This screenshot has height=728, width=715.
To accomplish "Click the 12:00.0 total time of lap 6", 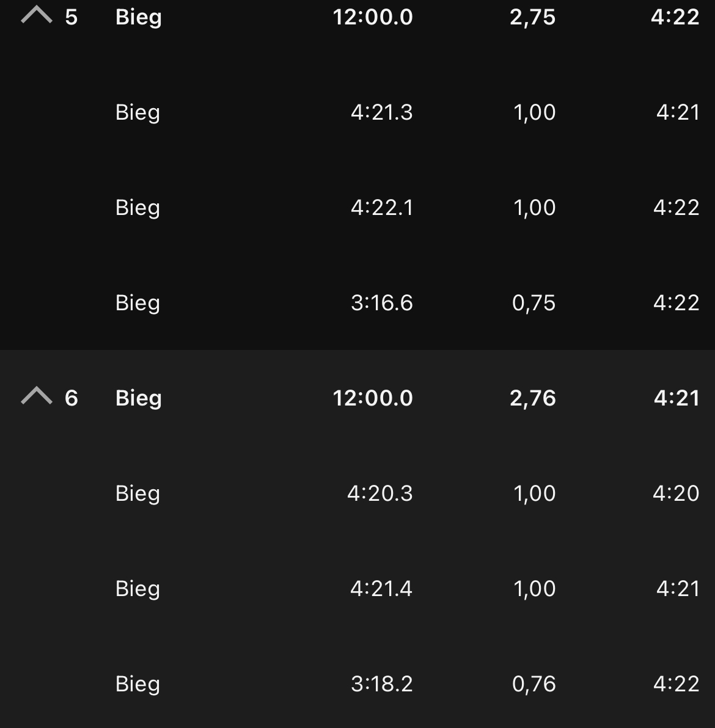I will 373,398.
